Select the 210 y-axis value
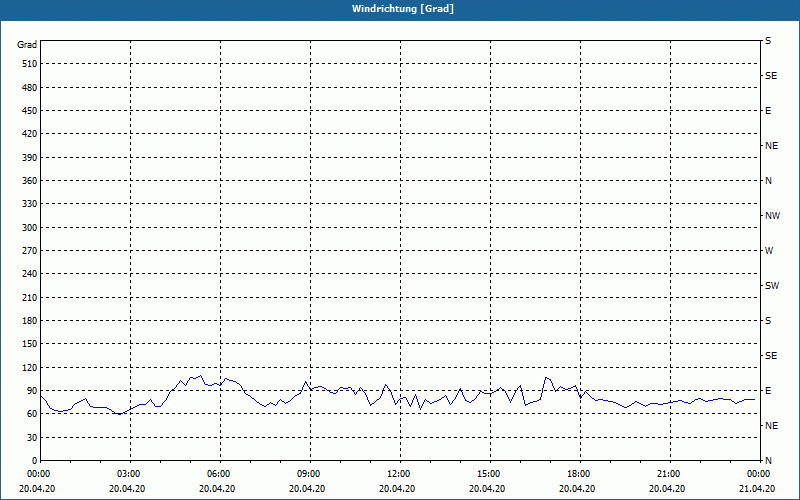Screen dimensions: 800x500 30,297
